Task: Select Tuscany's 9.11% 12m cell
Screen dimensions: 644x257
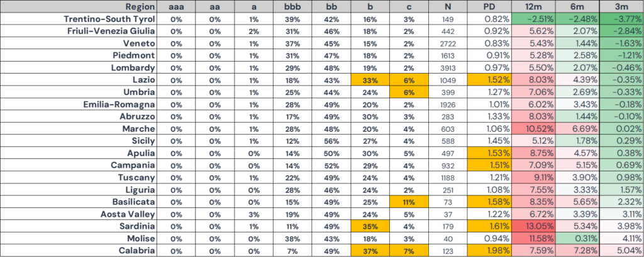Action: pos(533,177)
